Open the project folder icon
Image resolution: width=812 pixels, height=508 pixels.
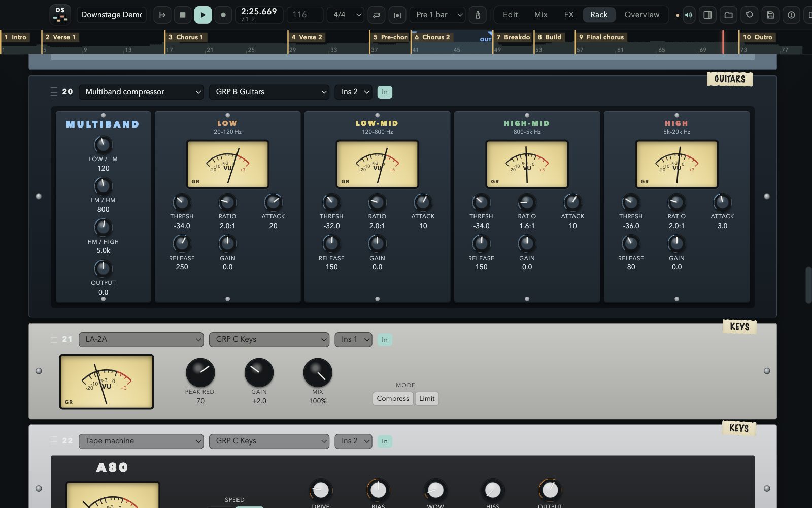(728, 15)
